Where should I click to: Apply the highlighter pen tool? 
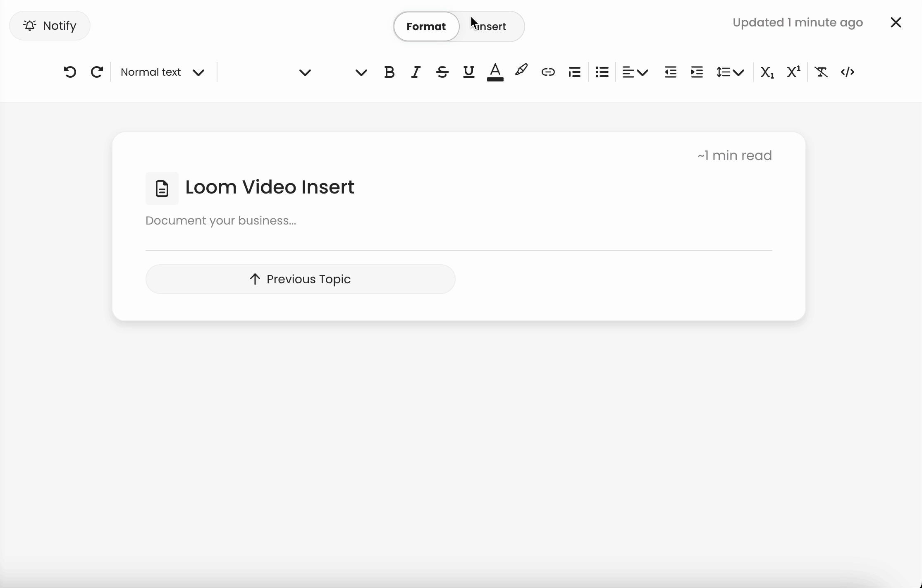521,70
